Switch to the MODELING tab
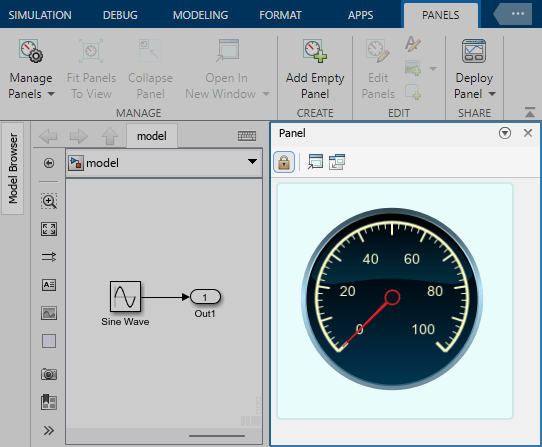Image resolution: width=542 pixels, height=447 pixels. click(200, 15)
